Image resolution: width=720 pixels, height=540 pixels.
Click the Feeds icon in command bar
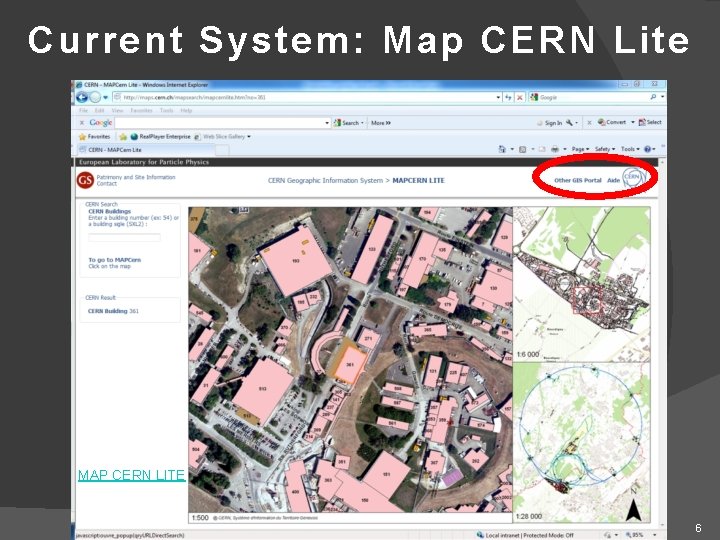(523, 149)
